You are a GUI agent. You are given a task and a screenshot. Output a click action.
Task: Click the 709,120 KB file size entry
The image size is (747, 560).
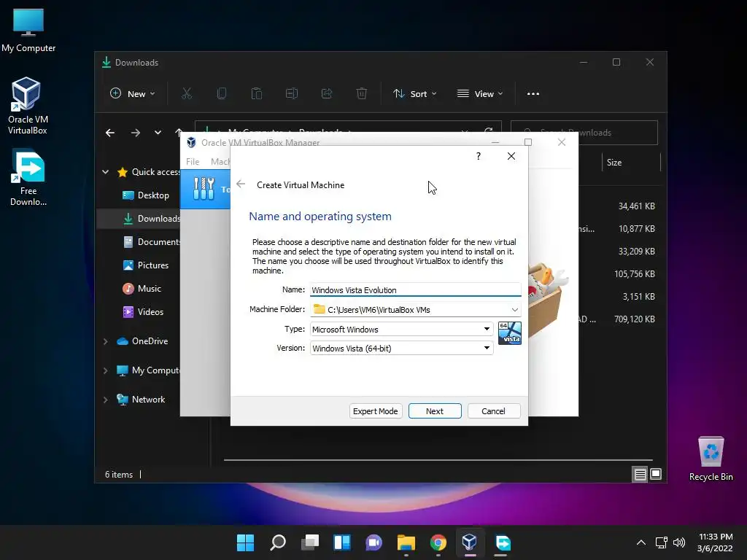click(x=635, y=319)
